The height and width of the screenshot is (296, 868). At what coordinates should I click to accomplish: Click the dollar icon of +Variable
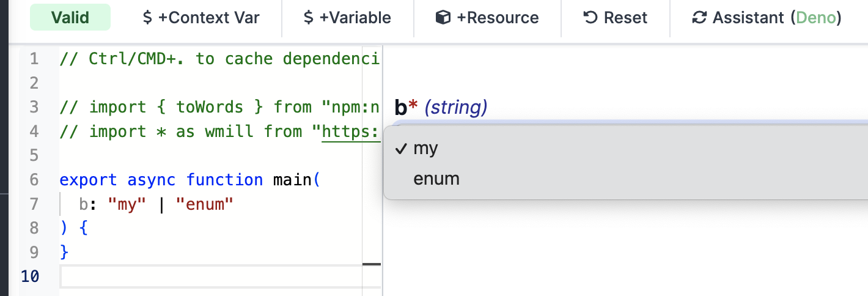309,18
